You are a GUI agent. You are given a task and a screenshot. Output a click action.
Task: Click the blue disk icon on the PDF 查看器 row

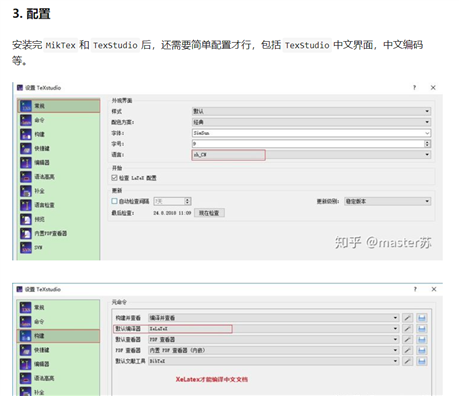tap(422, 351)
